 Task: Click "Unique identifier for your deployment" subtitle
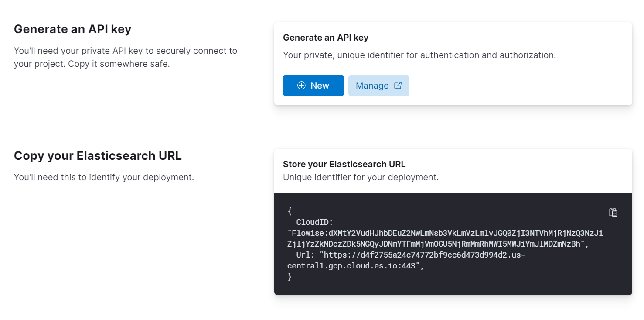[x=361, y=177]
